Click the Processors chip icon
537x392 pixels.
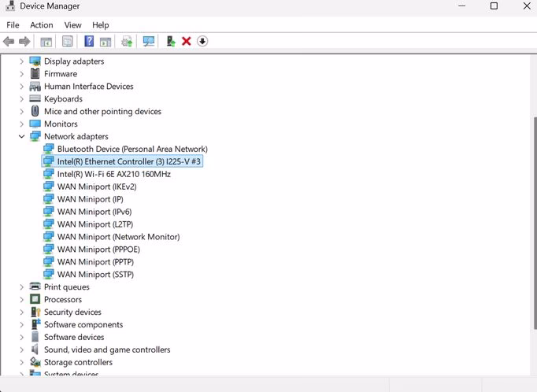(35, 299)
